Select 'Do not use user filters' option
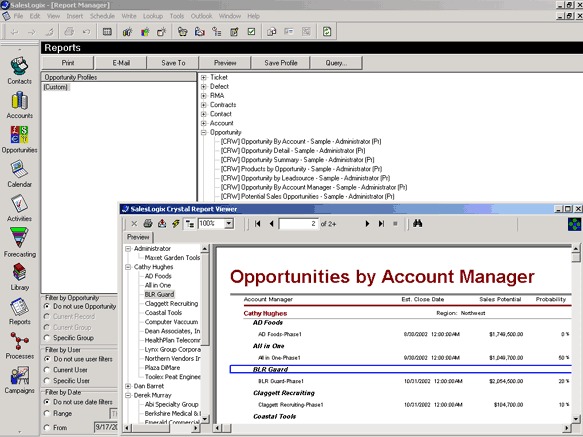This screenshot has height=437, width=583. pos(47,359)
